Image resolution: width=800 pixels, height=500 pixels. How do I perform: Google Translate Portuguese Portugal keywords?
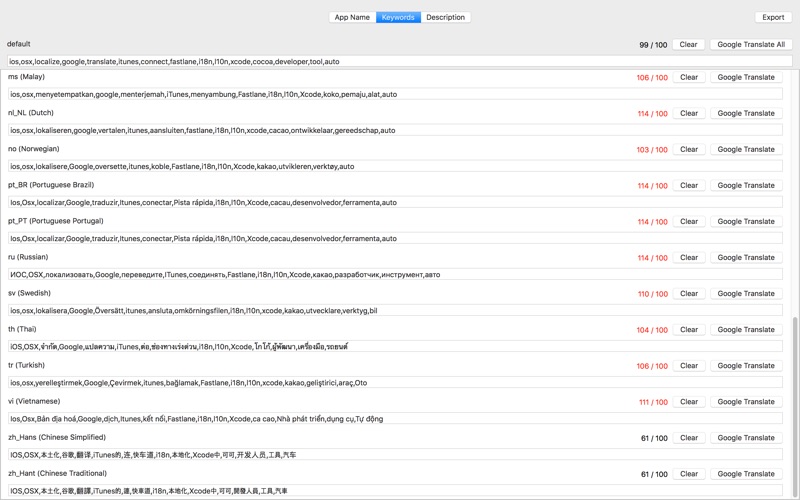tap(745, 221)
